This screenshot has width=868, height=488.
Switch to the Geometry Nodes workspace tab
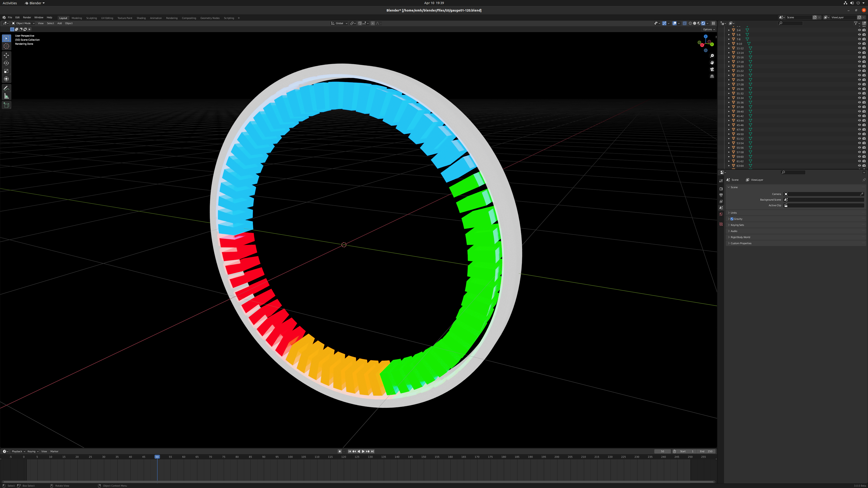[x=210, y=18]
